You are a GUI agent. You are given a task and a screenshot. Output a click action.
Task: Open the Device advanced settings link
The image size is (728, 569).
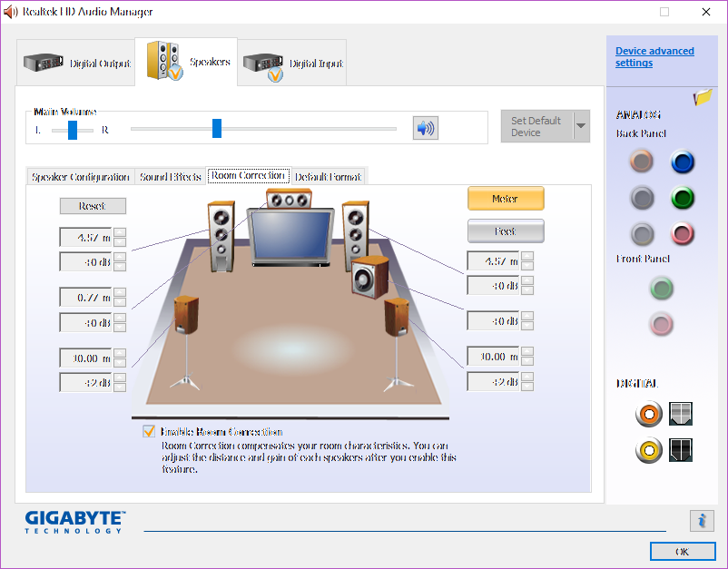click(654, 57)
